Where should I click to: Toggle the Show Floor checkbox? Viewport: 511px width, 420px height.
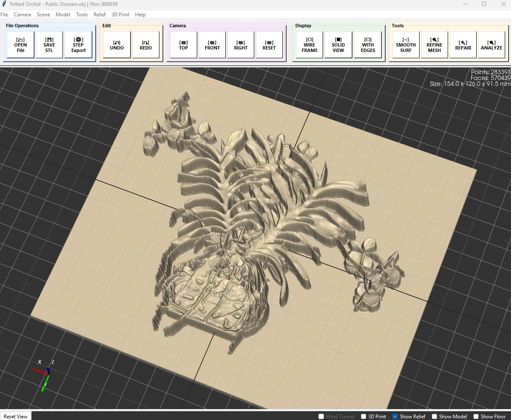tap(476, 416)
